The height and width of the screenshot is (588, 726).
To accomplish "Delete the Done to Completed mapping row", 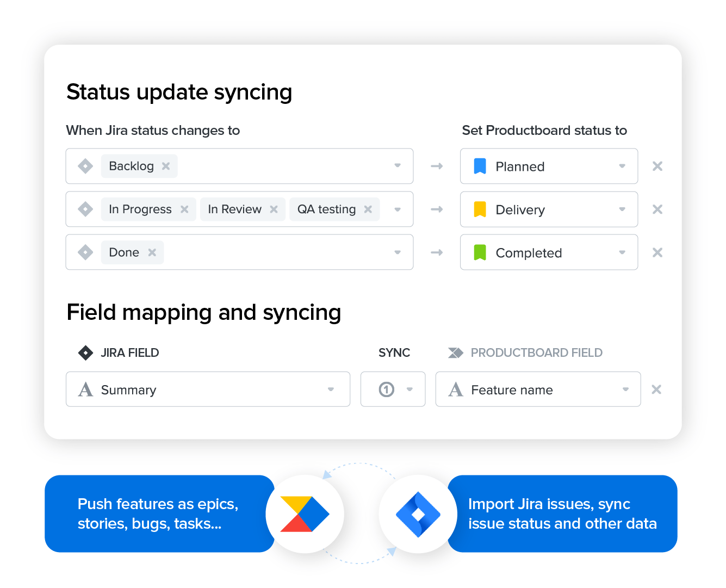I will [x=657, y=252].
